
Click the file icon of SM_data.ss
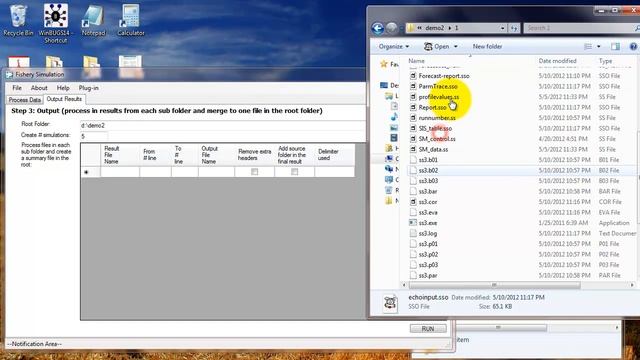(x=413, y=149)
